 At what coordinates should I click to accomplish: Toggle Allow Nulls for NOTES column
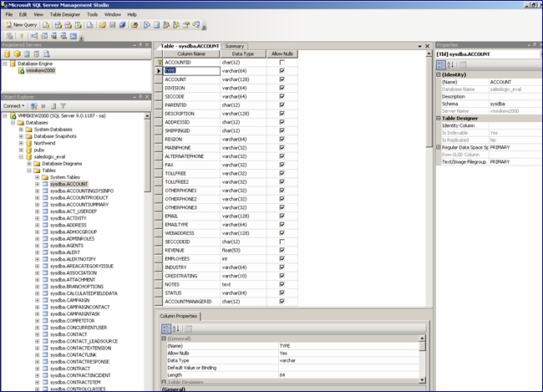point(282,284)
